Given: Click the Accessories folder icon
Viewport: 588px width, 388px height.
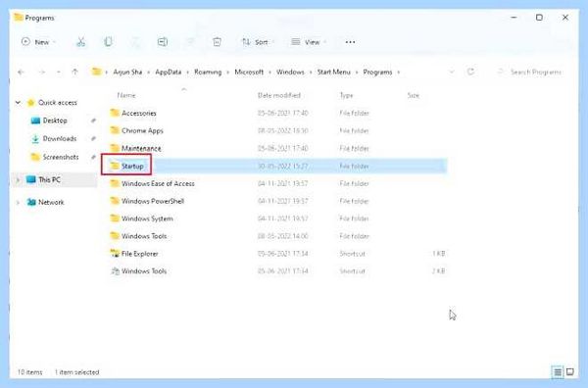Looking at the screenshot, I should [x=115, y=113].
